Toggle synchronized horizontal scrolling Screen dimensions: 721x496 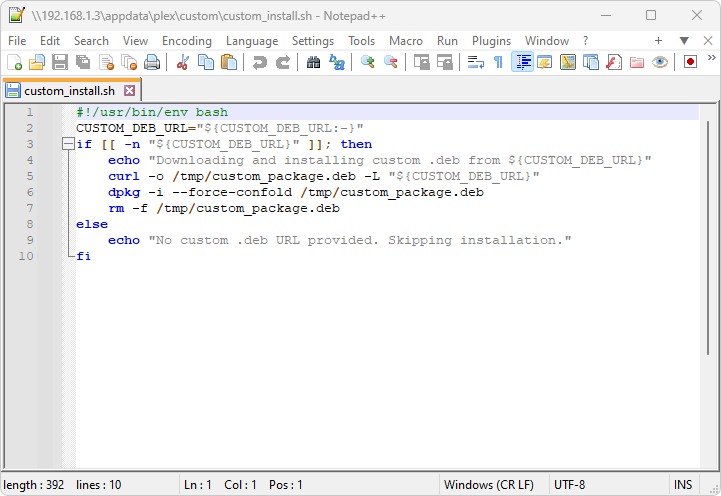tap(444, 62)
